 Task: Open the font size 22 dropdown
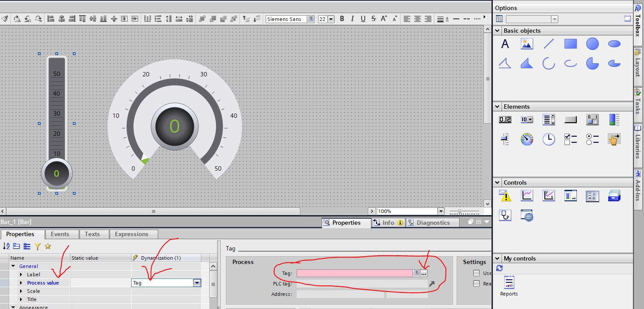pos(331,19)
